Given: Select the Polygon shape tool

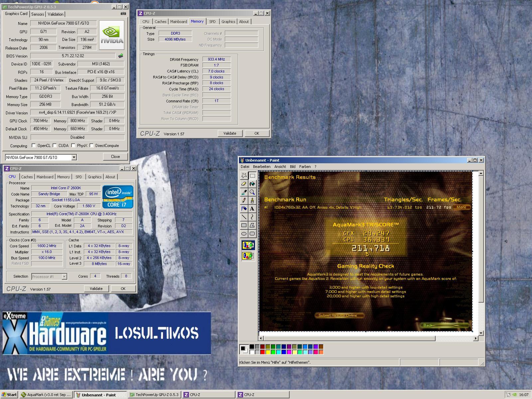Looking at the screenshot, I should 252,225.
